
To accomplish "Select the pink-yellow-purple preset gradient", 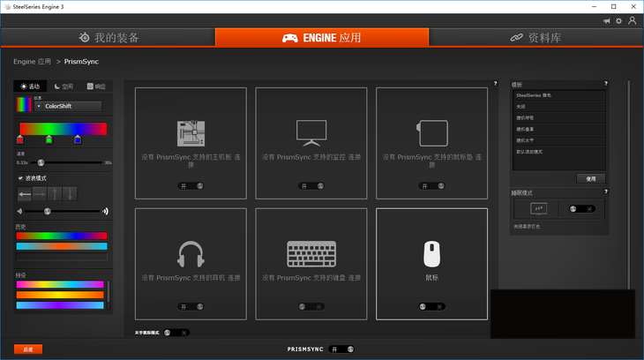I will pyautogui.click(x=60, y=284).
